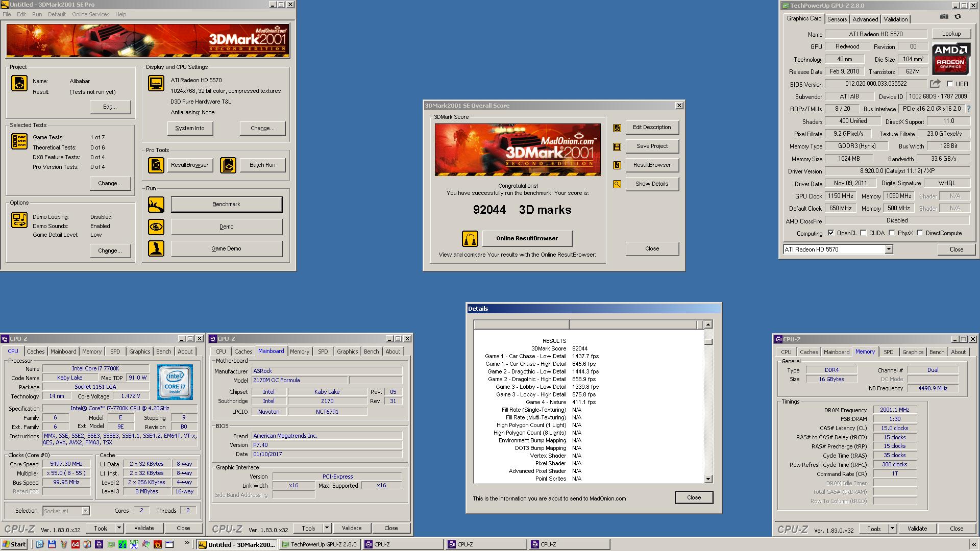
Task: Toggle the OpenCL checkbox
Action: [831, 233]
